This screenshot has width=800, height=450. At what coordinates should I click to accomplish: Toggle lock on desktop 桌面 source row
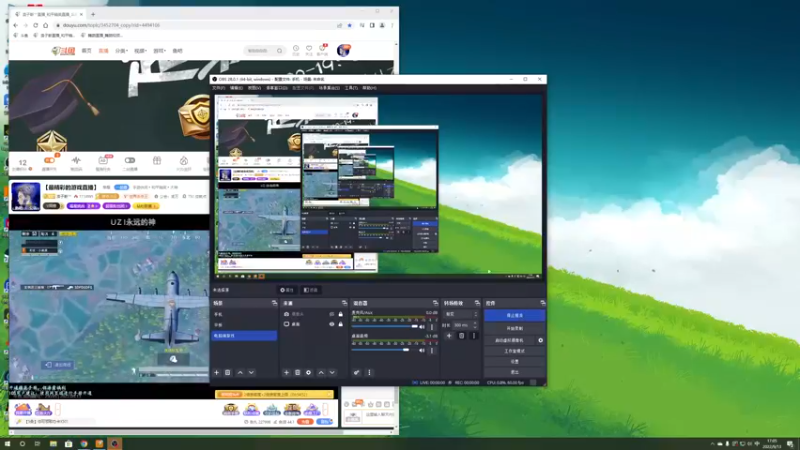(x=340, y=324)
